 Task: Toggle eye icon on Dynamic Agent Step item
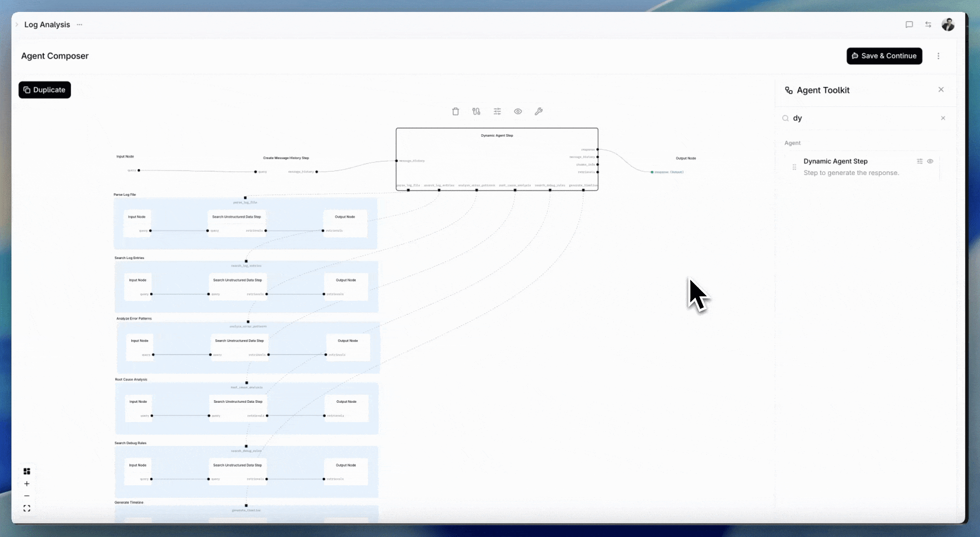(930, 161)
